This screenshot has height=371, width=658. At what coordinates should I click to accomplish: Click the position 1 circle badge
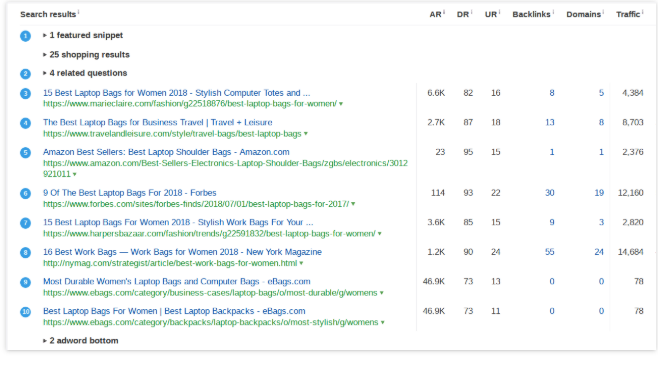25,36
